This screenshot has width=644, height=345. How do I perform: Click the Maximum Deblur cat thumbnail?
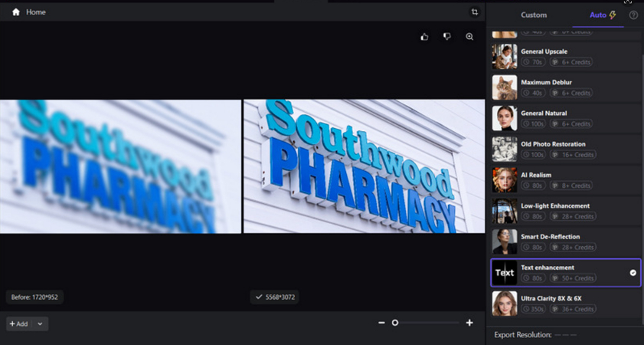click(505, 87)
